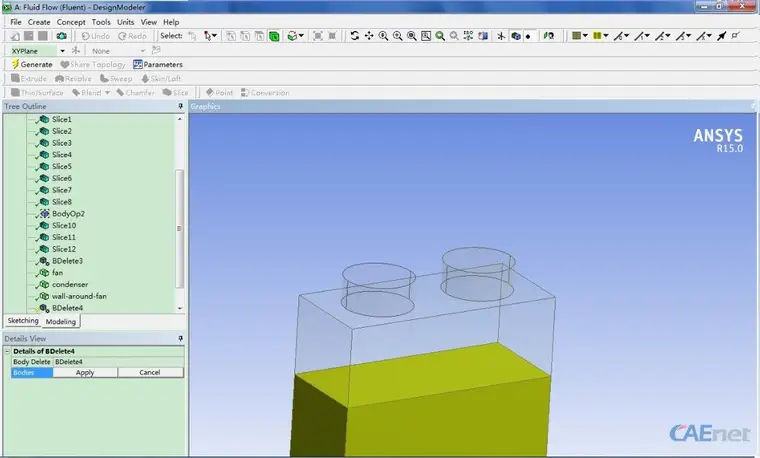
Task: Open the Extend Selection dropdown
Action: click(301, 36)
